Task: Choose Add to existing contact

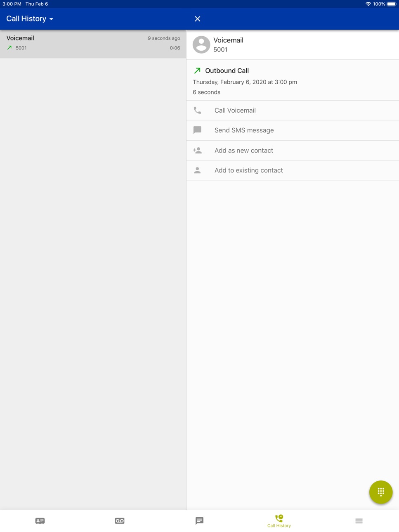Action: tap(293, 170)
